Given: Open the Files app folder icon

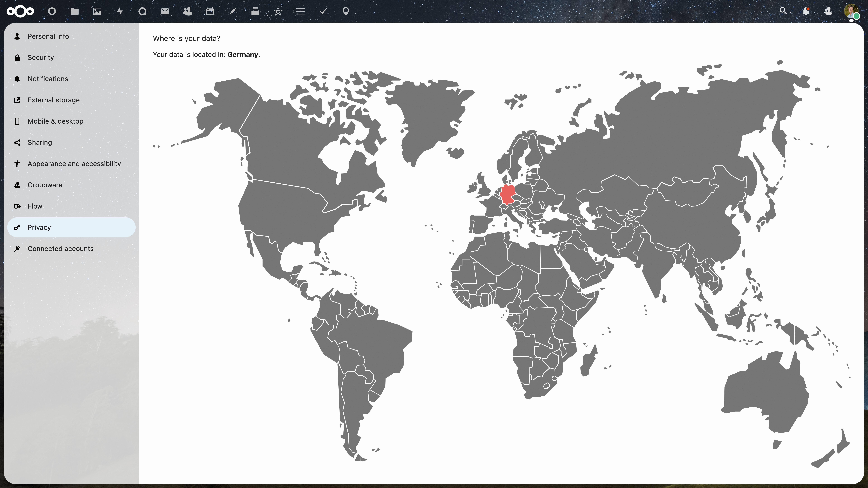Looking at the screenshot, I should tap(74, 11).
